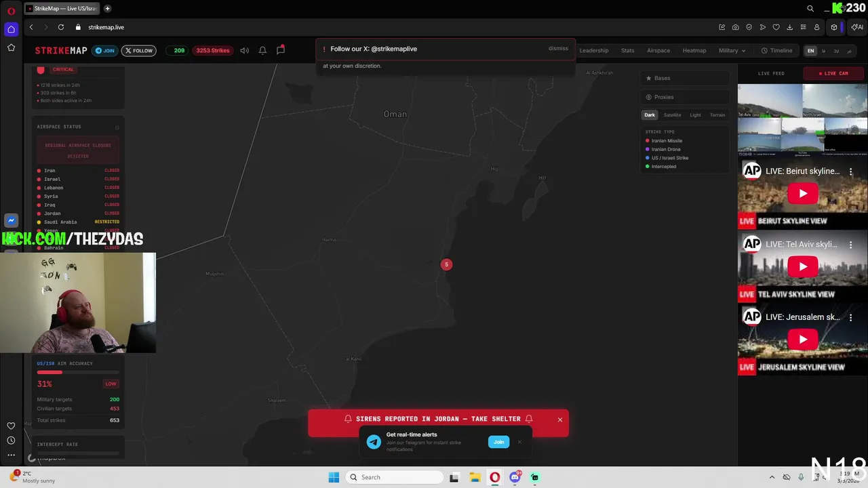This screenshot has height=488, width=868.
Task: Toggle the Bases layer
Action: click(x=686, y=78)
